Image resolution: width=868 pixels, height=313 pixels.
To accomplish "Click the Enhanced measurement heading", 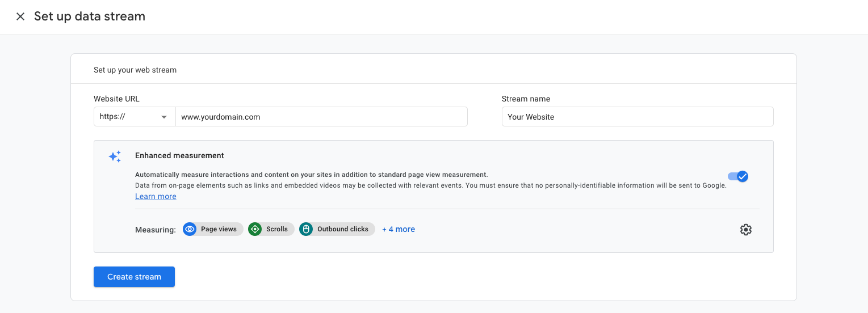I will [x=179, y=155].
